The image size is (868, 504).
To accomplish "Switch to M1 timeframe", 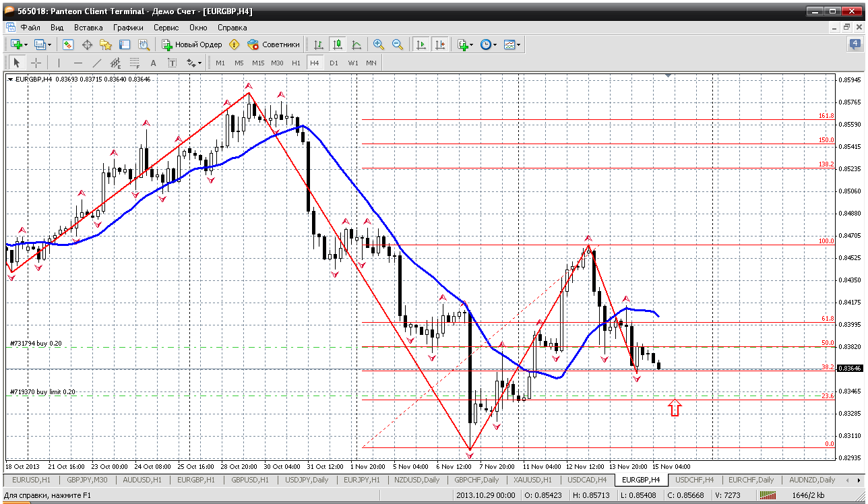I will (220, 63).
